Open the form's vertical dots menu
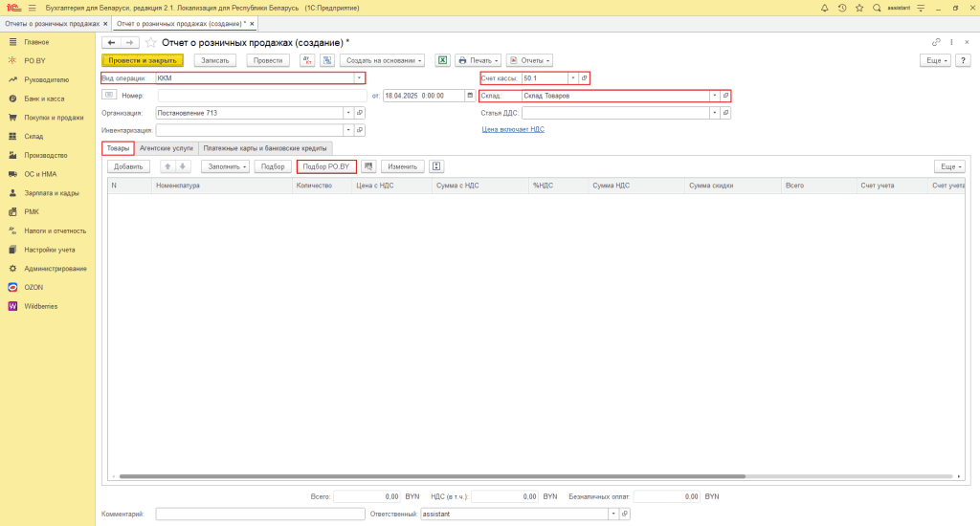The height and width of the screenshot is (526, 980). pyautogui.click(x=952, y=42)
